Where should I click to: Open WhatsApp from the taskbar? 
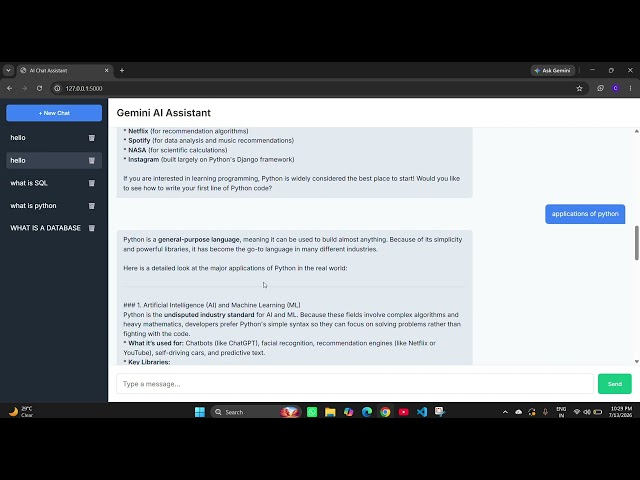click(x=312, y=412)
